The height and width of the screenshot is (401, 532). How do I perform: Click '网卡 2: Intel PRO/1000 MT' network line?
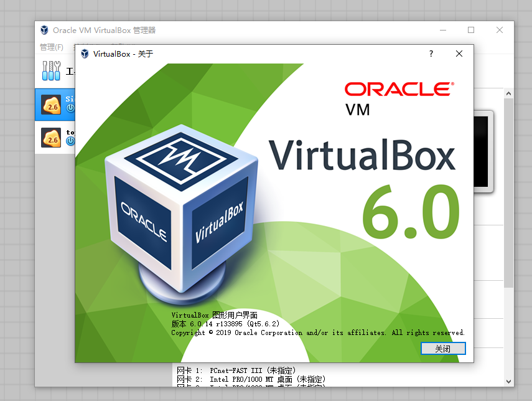tap(251, 379)
